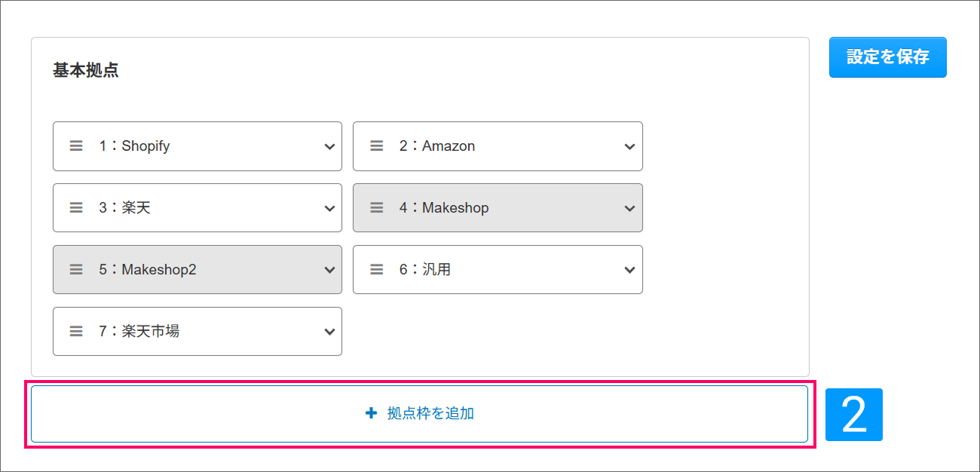Open the 6：汎用 dropdown chevron
The width and height of the screenshot is (980, 472).
(630, 271)
